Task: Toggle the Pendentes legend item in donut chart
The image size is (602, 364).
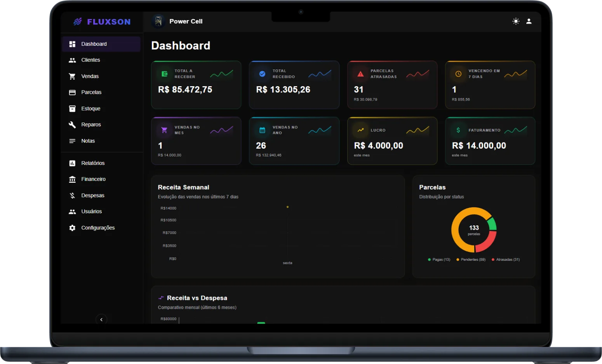Action: pos(471,260)
